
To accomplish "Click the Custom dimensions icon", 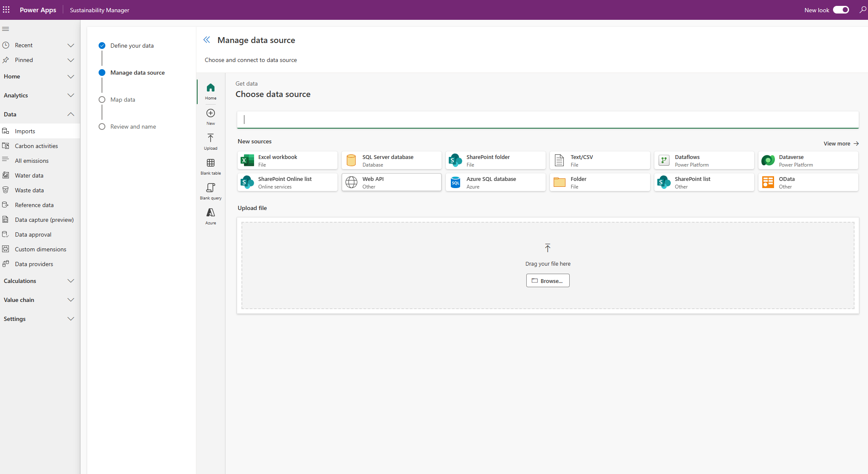I will pyautogui.click(x=5, y=249).
